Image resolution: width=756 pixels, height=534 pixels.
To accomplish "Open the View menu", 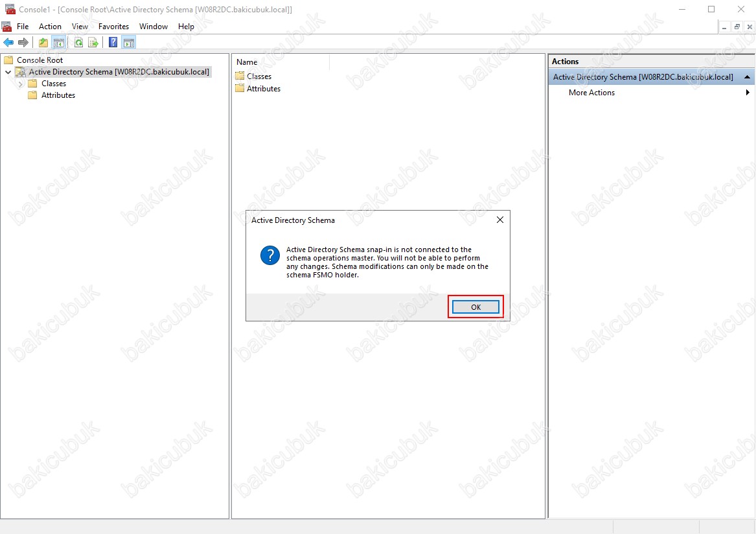I will (80, 27).
